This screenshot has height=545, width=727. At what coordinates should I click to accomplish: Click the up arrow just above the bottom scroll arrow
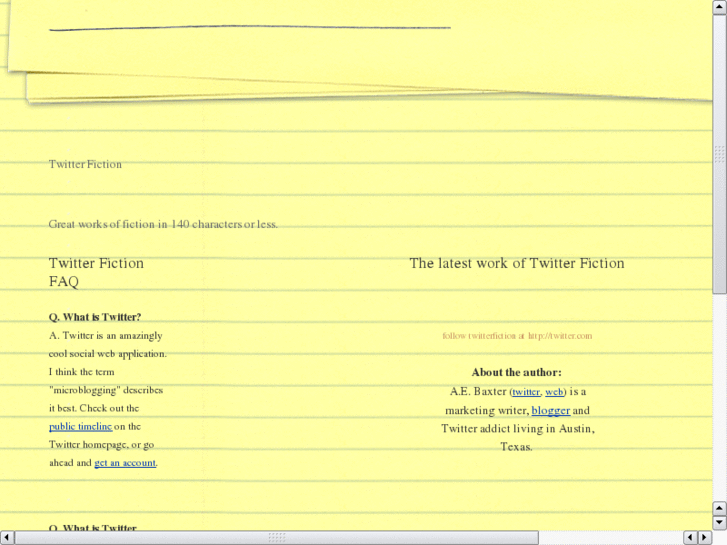pyautogui.click(x=720, y=509)
